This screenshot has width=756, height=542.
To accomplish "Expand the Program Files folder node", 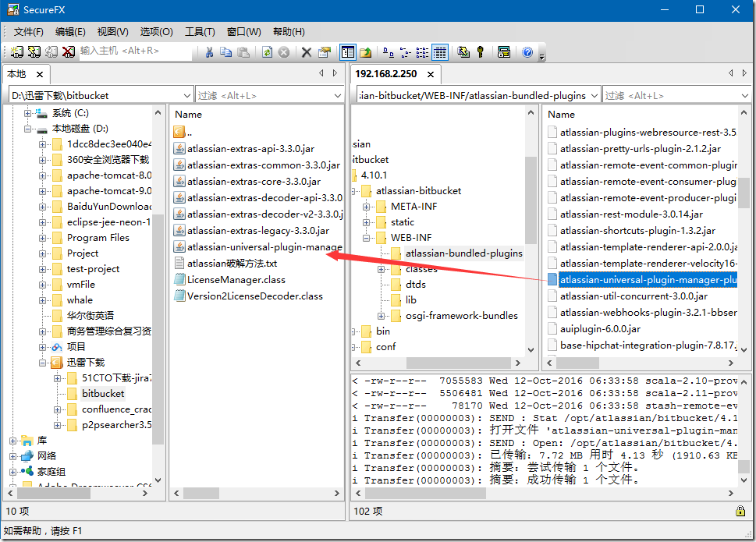I will [x=42, y=238].
